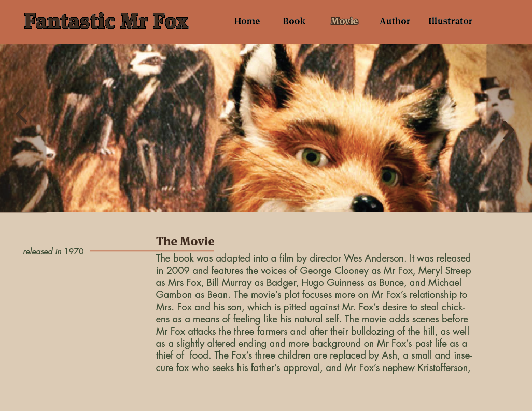Click the line starting "Mr Fox attacks the three"

click(x=313, y=331)
